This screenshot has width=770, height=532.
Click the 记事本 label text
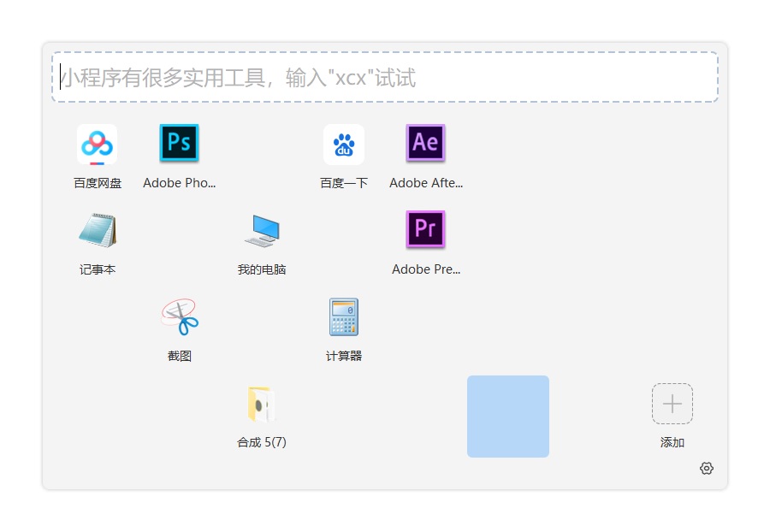pos(98,269)
